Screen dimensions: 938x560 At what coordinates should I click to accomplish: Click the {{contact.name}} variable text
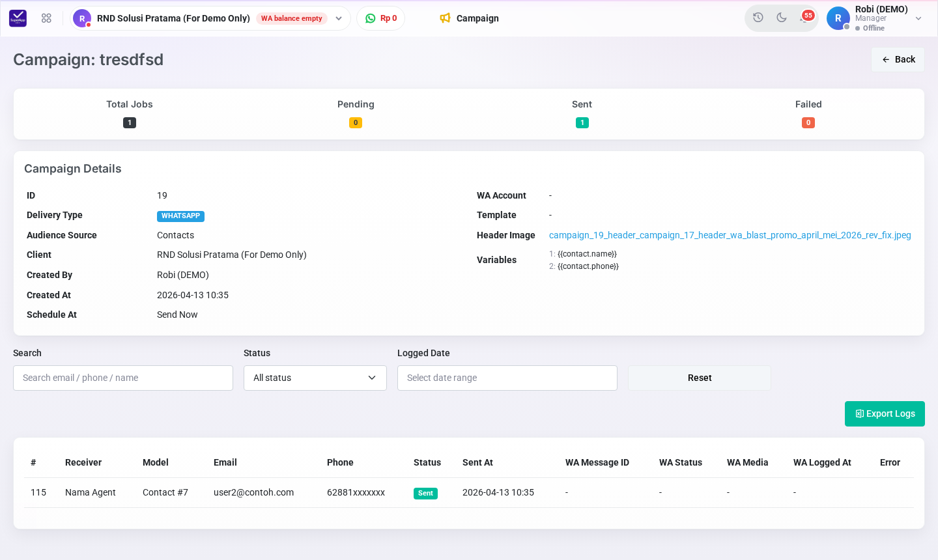(587, 254)
